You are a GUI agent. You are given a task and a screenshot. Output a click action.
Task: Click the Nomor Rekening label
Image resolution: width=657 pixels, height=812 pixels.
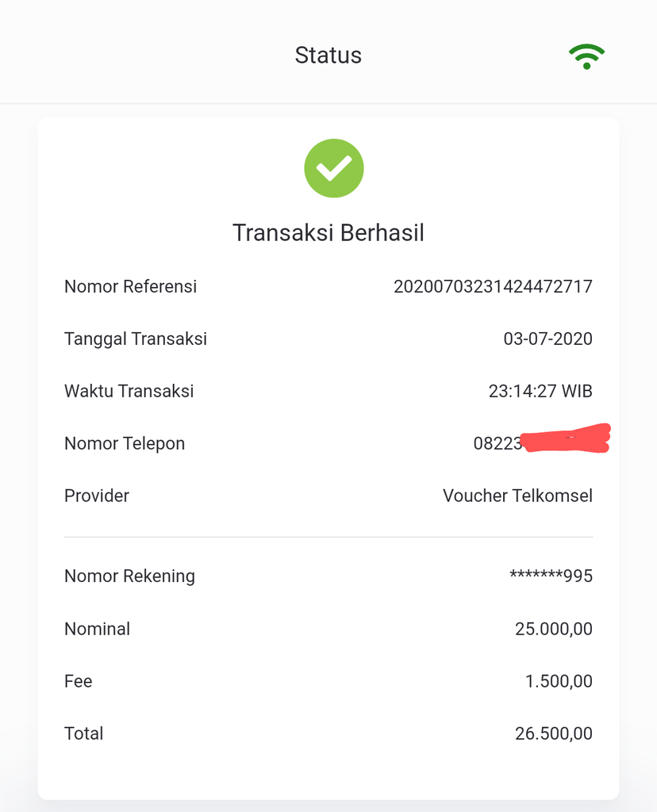pos(129,576)
